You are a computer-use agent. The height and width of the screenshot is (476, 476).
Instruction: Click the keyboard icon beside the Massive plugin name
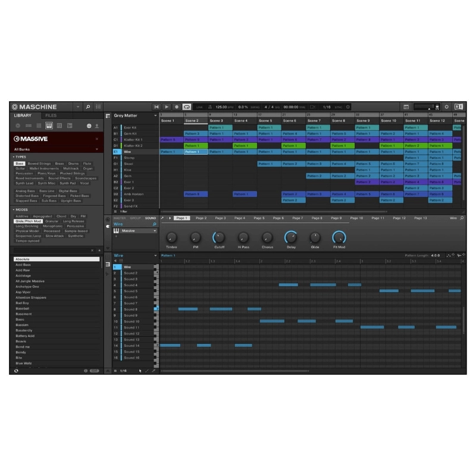[116, 231]
